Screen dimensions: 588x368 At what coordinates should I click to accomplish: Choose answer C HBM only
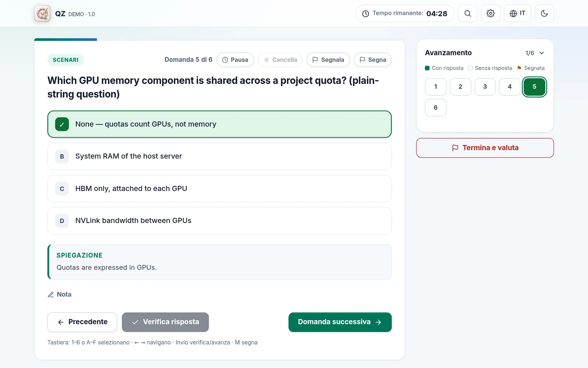[219, 188]
